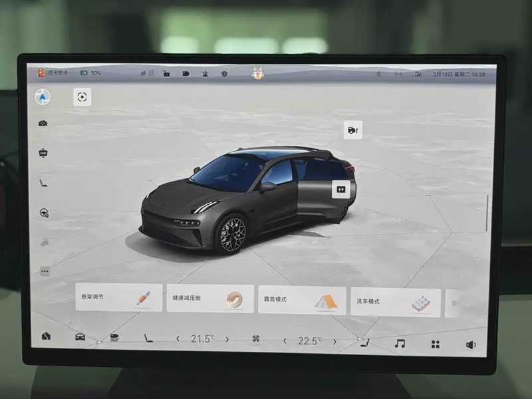
Task: Decrease the right temperature from 22.5°C
Action: [x=285, y=340]
